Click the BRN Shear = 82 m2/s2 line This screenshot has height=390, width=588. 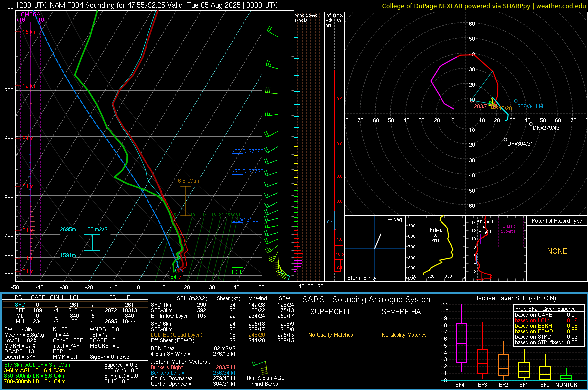point(193,348)
